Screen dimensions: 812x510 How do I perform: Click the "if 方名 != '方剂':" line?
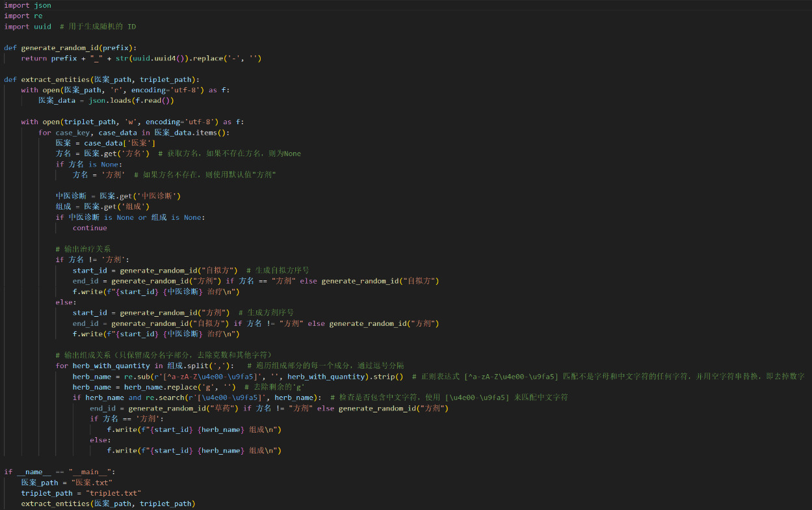point(92,260)
